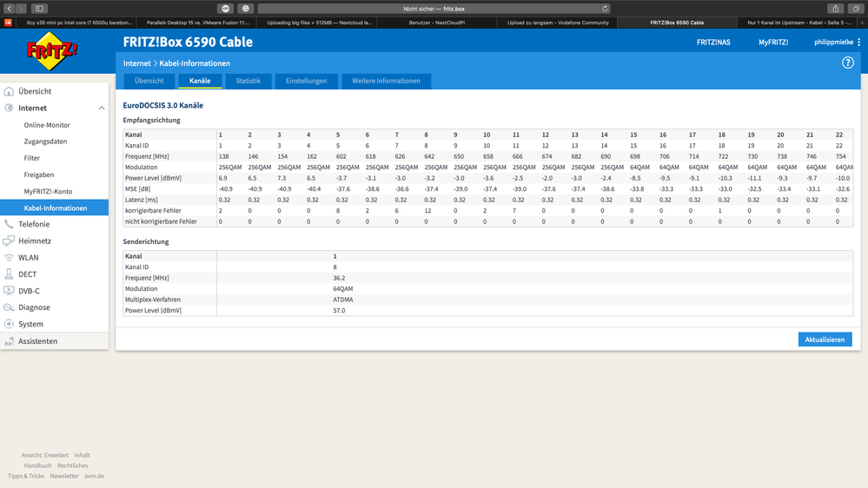The height and width of the screenshot is (488, 868).
Task: Open Zugangsdaten in sidebar
Action: [x=45, y=142]
